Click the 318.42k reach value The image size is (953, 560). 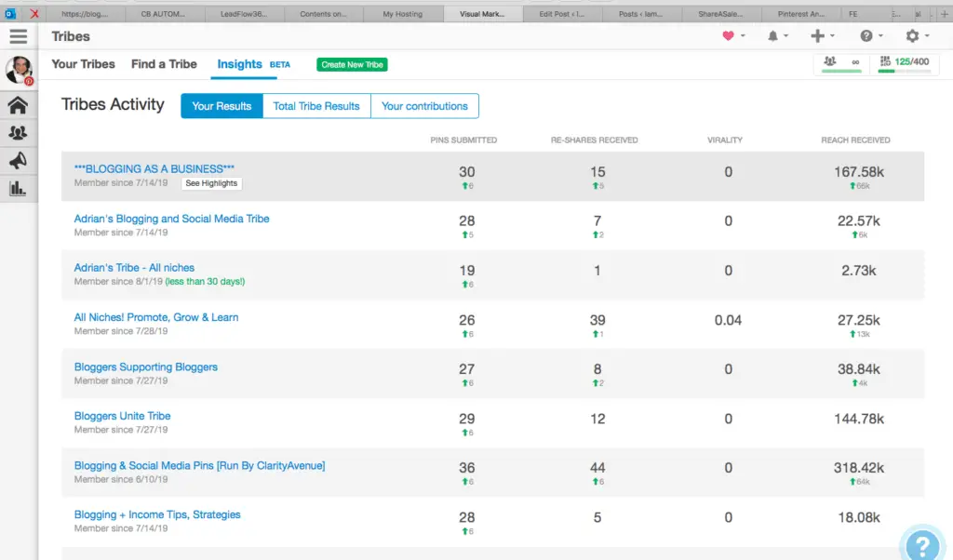[859, 468]
